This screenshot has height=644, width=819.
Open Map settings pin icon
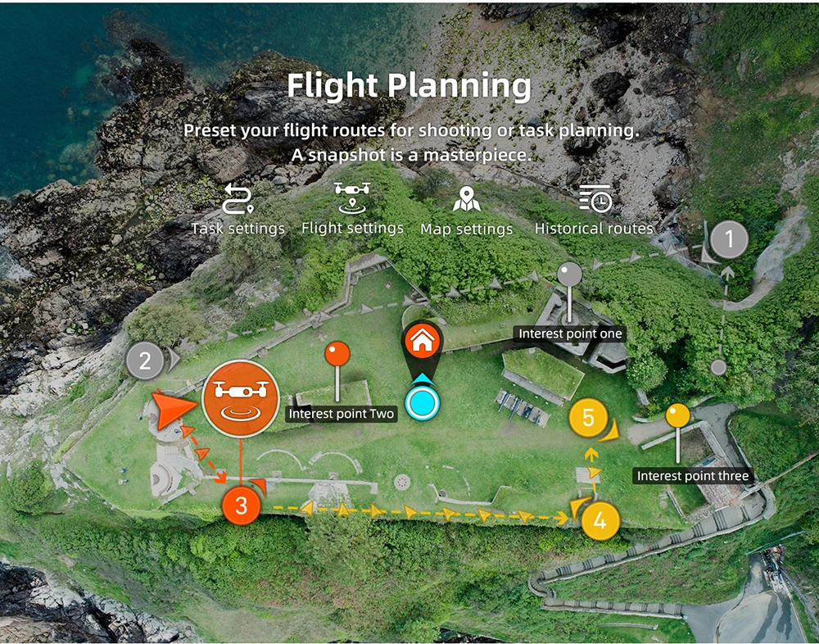click(x=467, y=199)
